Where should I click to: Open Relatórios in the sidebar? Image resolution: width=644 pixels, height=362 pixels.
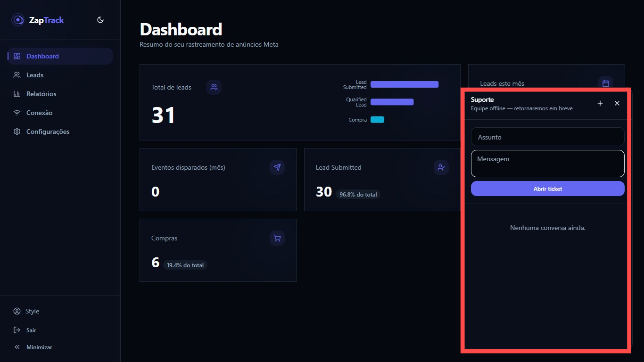coord(60,94)
